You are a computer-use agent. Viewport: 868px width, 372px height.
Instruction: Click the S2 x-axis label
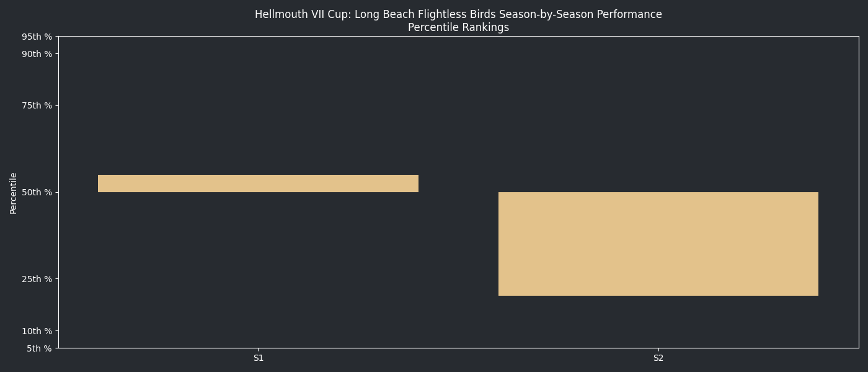[658, 358]
